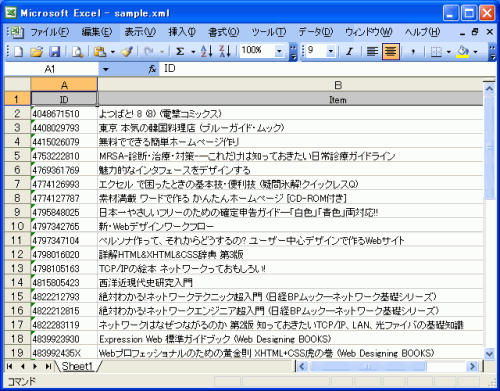Click the vertical scrollbar down arrow
This screenshot has height=391, width=500.
coord(489,353)
